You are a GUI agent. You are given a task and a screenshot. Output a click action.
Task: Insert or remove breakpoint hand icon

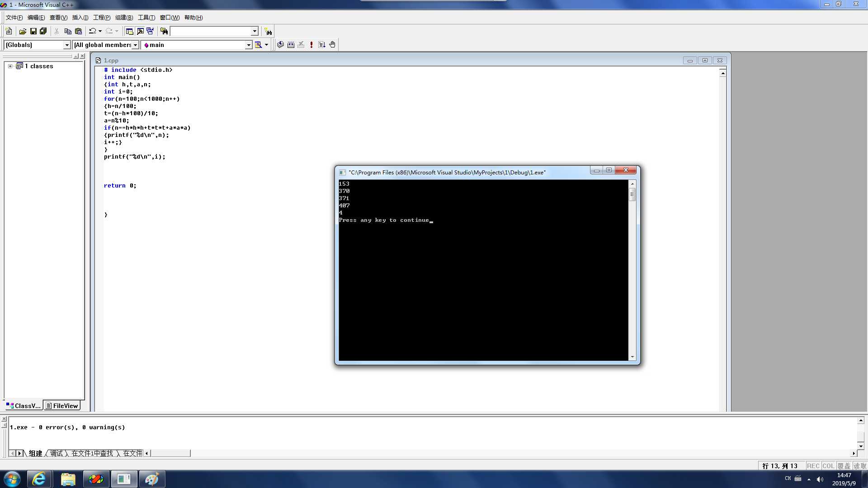(332, 45)
